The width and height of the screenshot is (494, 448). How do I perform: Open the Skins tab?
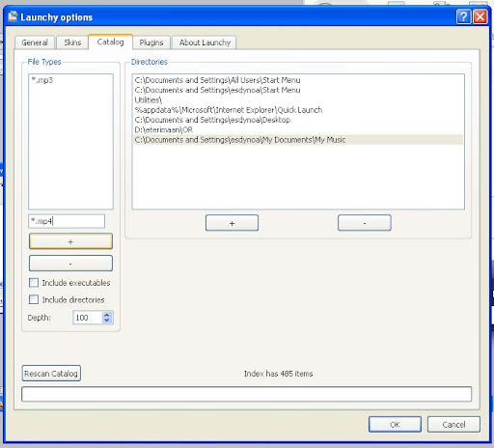coord(72,42)
